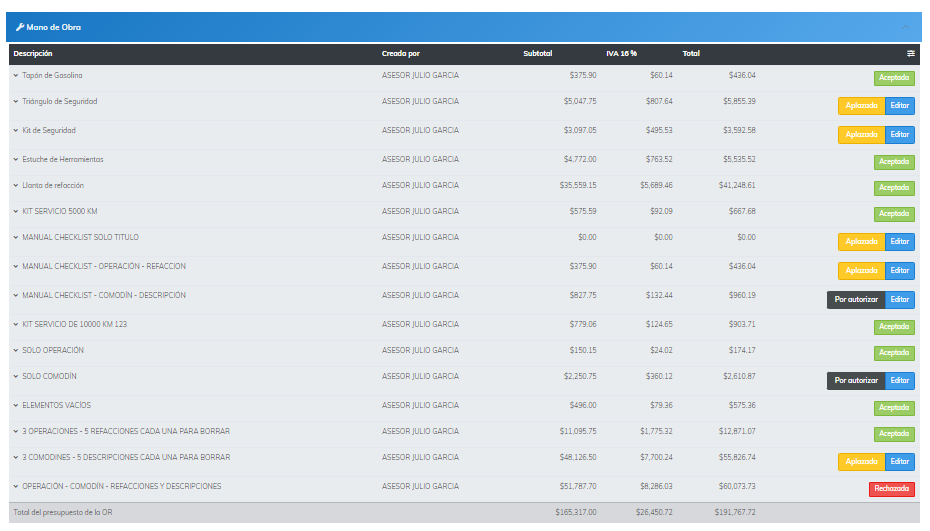Click the Mano de Obra panel title
Viewport: 930px width, 531px height.
pyautogui.click(x=53, y=27)
